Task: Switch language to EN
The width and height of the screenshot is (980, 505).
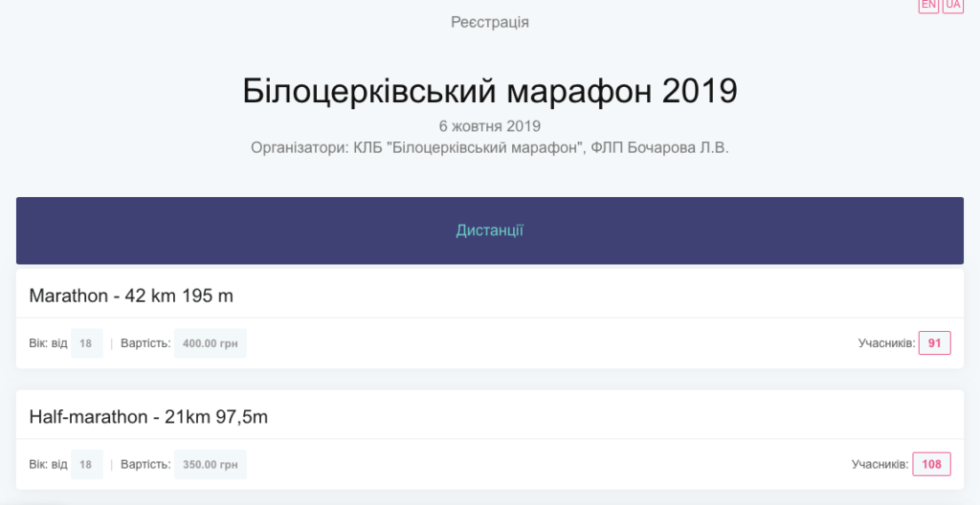Action: click(928, 5)
